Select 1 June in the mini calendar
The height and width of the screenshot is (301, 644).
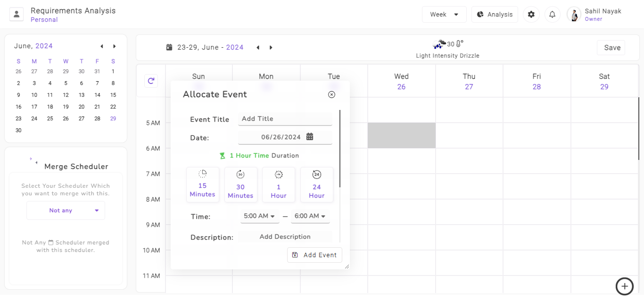[x=113, y=71]
